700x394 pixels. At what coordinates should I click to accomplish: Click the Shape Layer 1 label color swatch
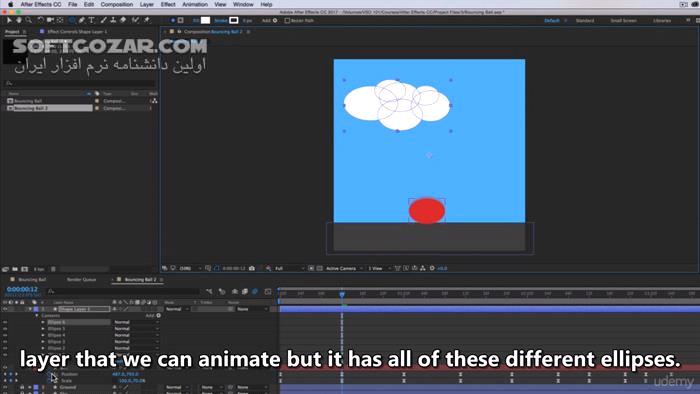coord(36,309)
